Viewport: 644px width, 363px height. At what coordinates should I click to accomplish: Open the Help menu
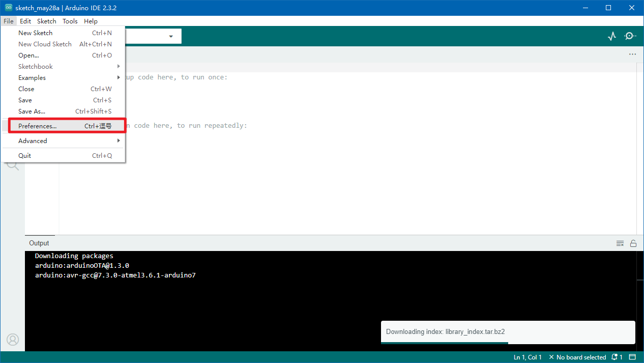click(91, 21)
